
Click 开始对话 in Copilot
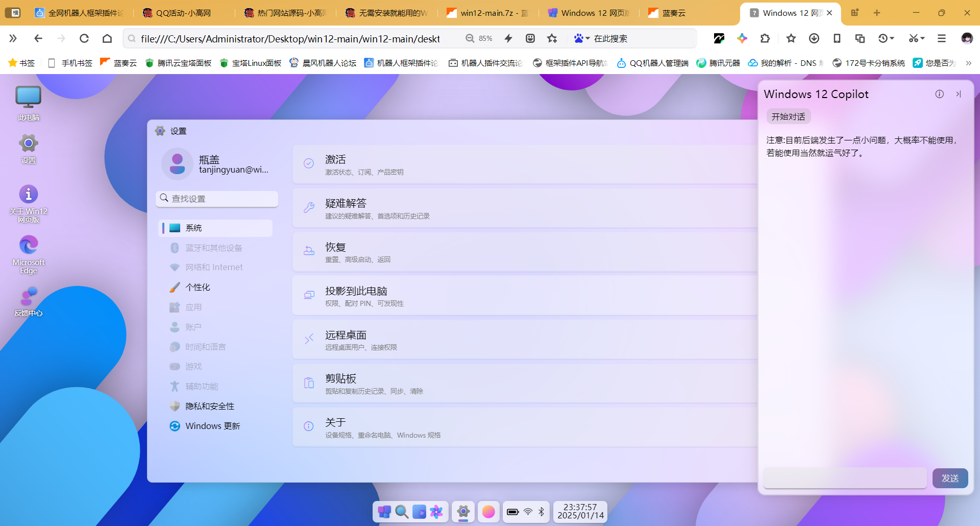789,116
